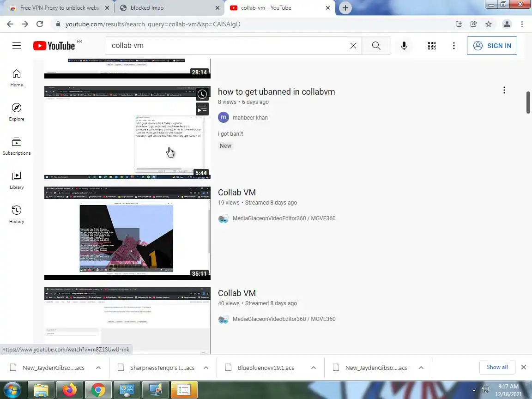Open the YouTube hamburger guide menu
This screenshot has width=532, height=399.
[x=17, y=45]
